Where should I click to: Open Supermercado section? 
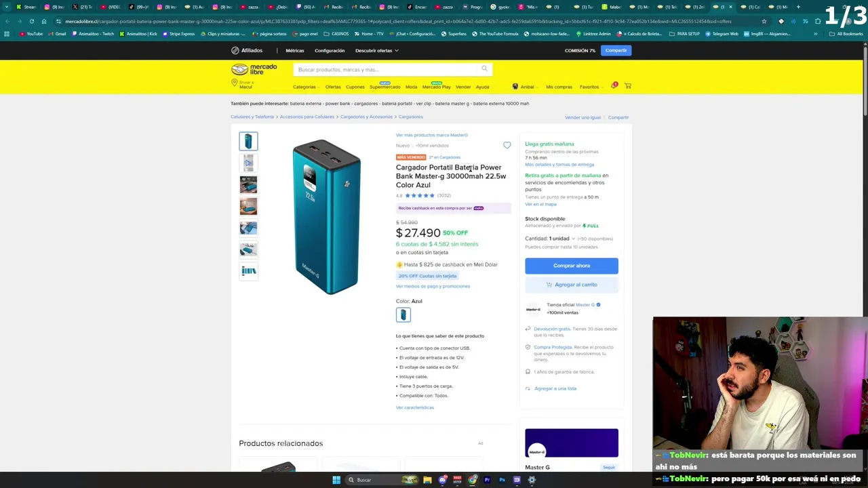(x=384, y=87)
